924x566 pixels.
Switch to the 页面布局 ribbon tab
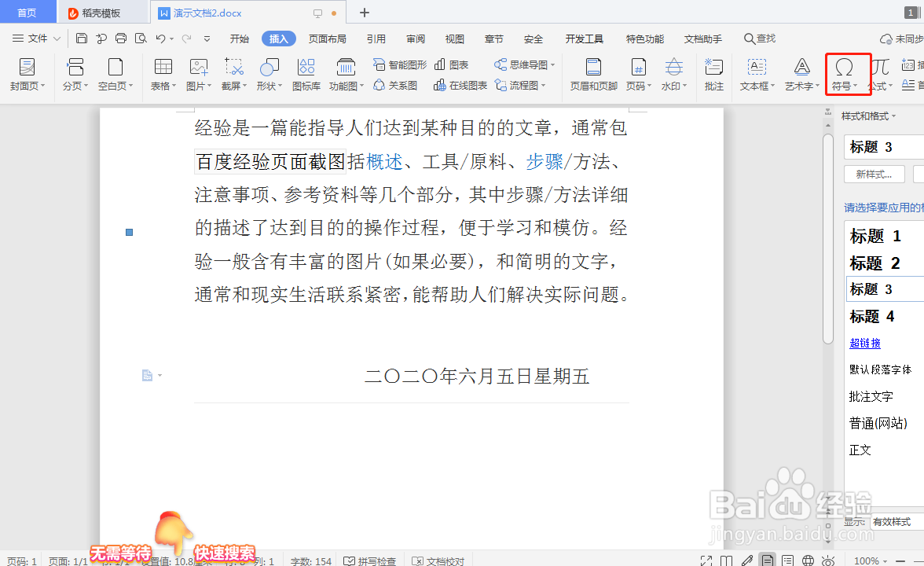(x=328, y=38)
